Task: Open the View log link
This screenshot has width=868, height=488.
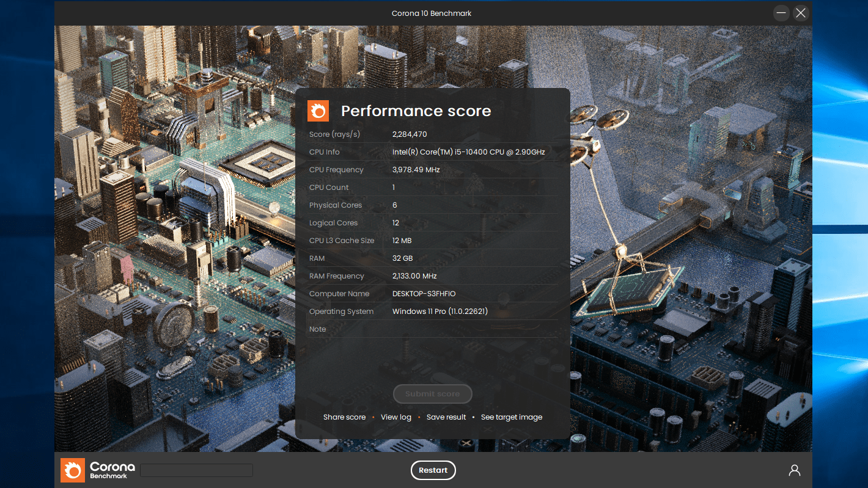Action: 396,417
